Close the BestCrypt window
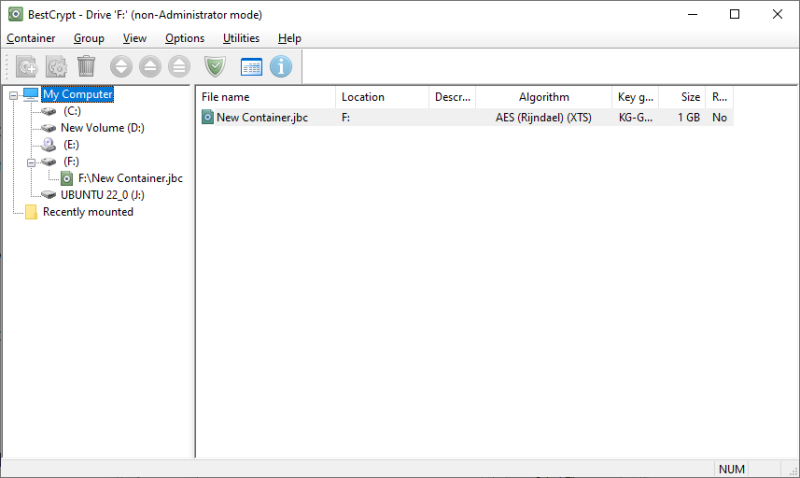 coord(777,14)
